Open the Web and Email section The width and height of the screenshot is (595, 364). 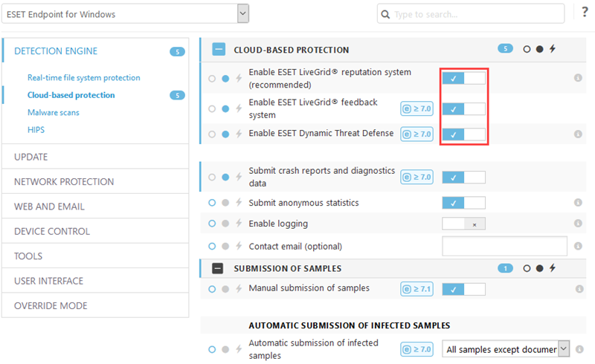[49, 207]
